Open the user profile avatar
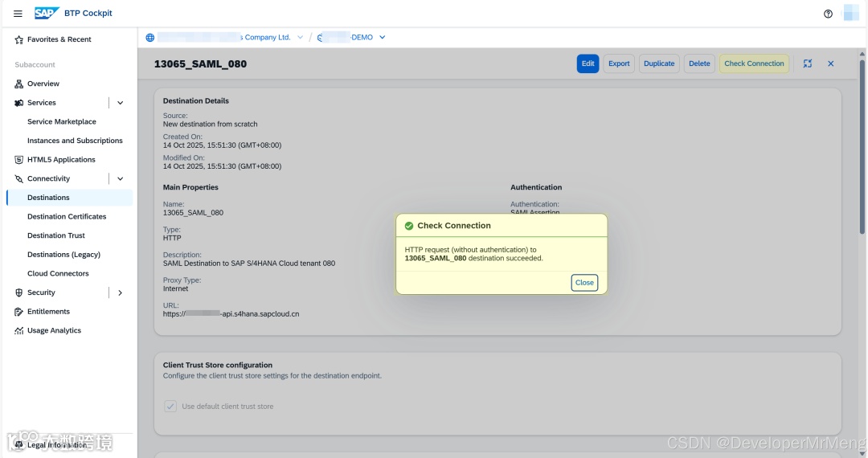This screenshot has width=868, height=458. pos(850,13)
